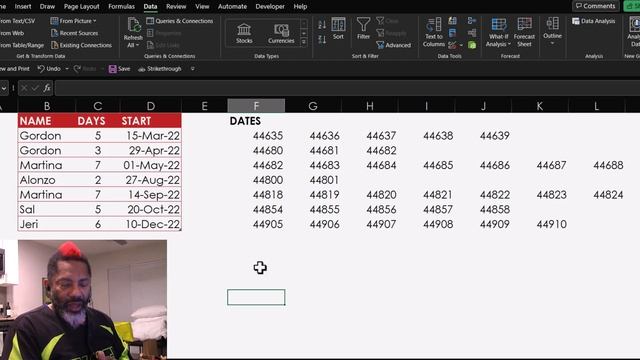Image resolution: width=640 pixels, height=360 pixels.
Task: Select column D header
Action: 151,106
